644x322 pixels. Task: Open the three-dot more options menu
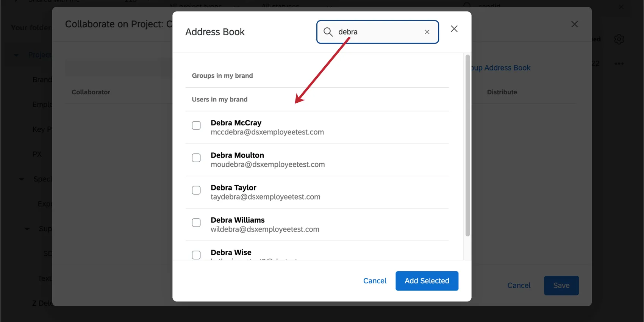[619, 63]
